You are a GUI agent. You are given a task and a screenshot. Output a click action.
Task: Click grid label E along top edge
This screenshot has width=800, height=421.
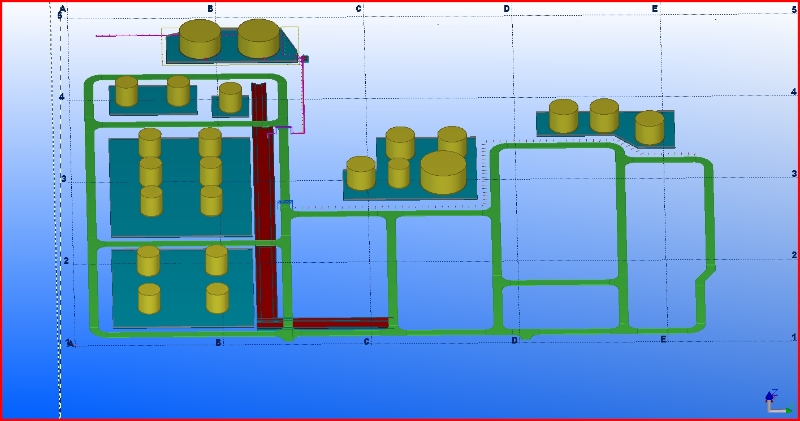[x=654, y=9]
